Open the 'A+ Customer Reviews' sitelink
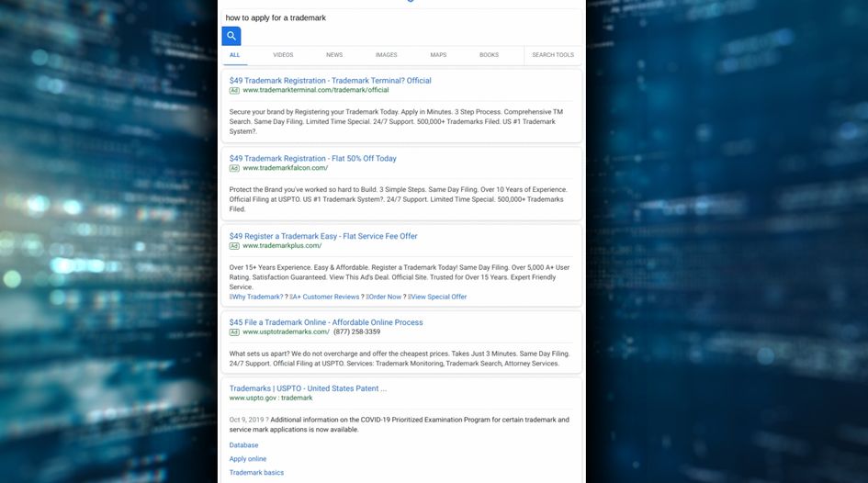The width and height of the screenshot is (868, 483). click(x=325, y=297)
